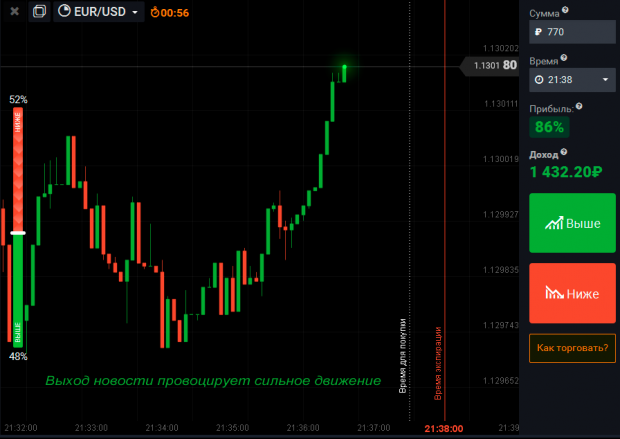Viewport: 620px width, 439px height.
Task: Expand the 21:38 expiration time dropdown
Action: [x=605, y=79]
